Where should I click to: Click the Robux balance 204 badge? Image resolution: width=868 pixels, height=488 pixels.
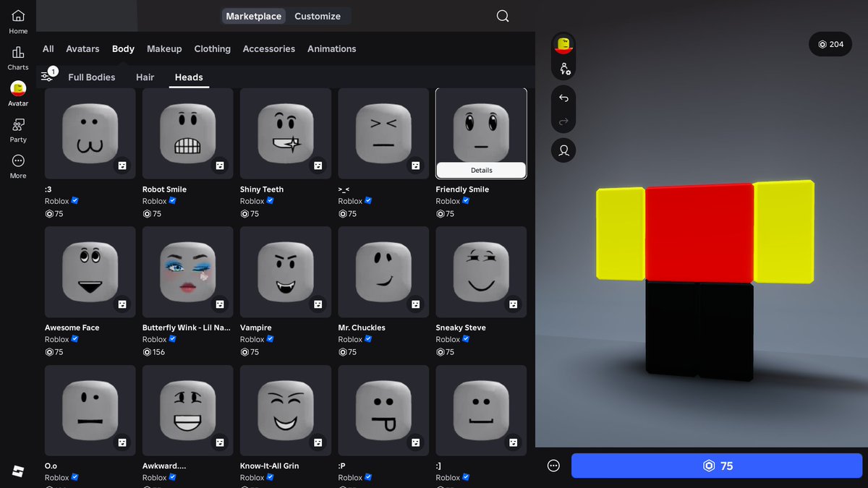pyautogui.click(x=830, y=44)
